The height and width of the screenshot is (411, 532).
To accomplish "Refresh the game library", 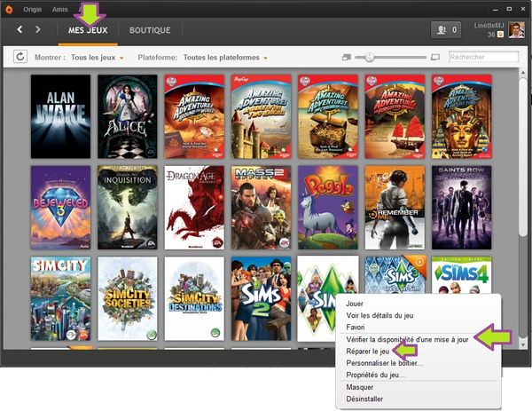I will (20, 57).
